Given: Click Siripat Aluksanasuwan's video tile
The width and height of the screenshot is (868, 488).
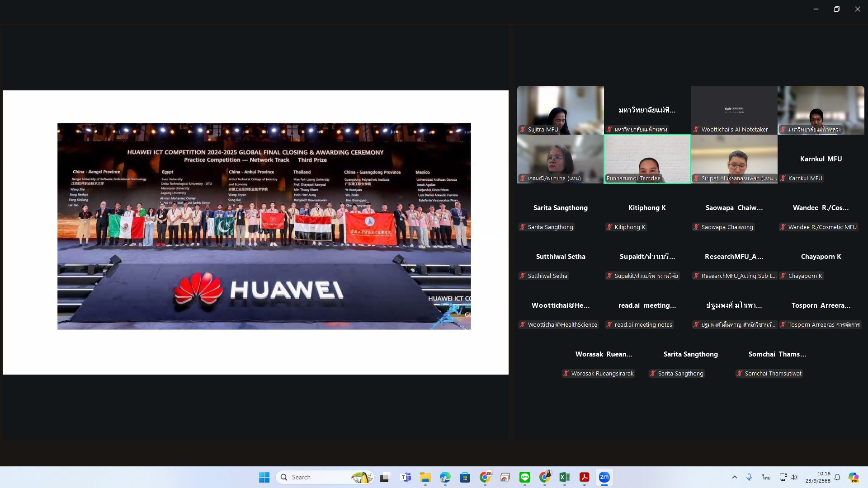Looking at the screenshot, I should click(734, 158).
